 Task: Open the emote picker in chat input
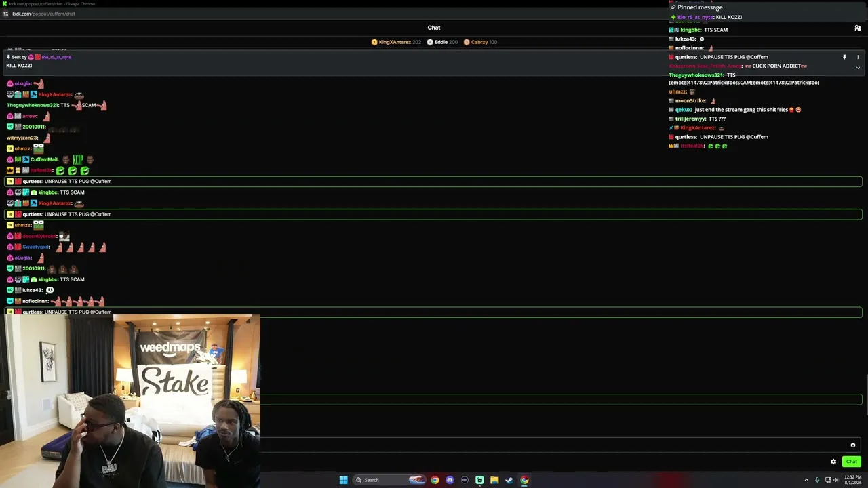click(853, 445)
